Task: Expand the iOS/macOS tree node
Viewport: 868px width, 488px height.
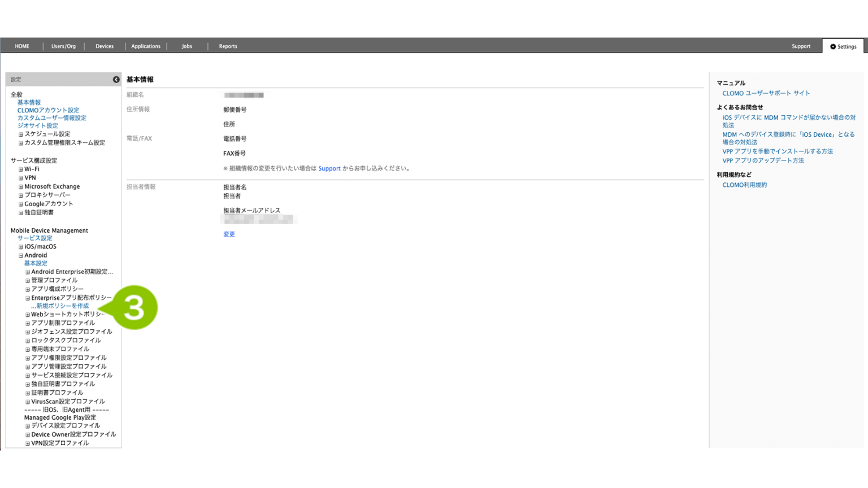Action: tap(21, 247)
